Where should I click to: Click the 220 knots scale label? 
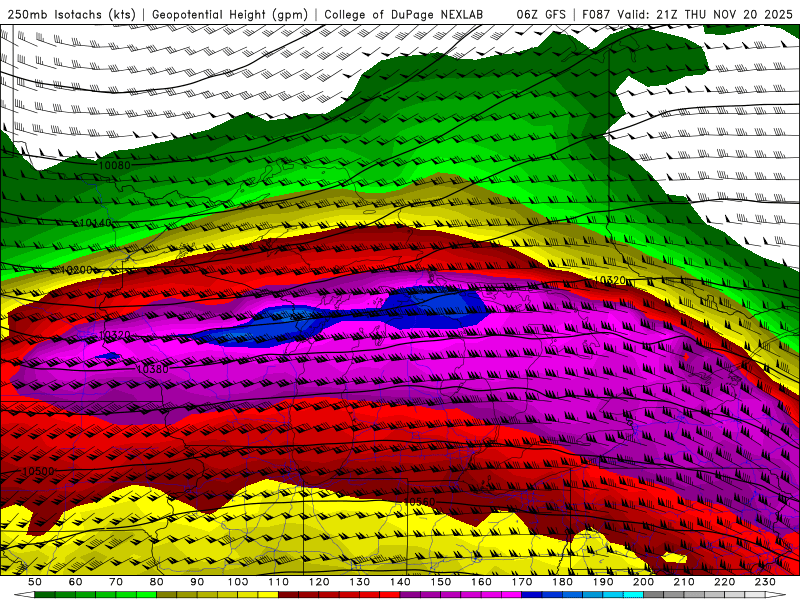point(724,582)
